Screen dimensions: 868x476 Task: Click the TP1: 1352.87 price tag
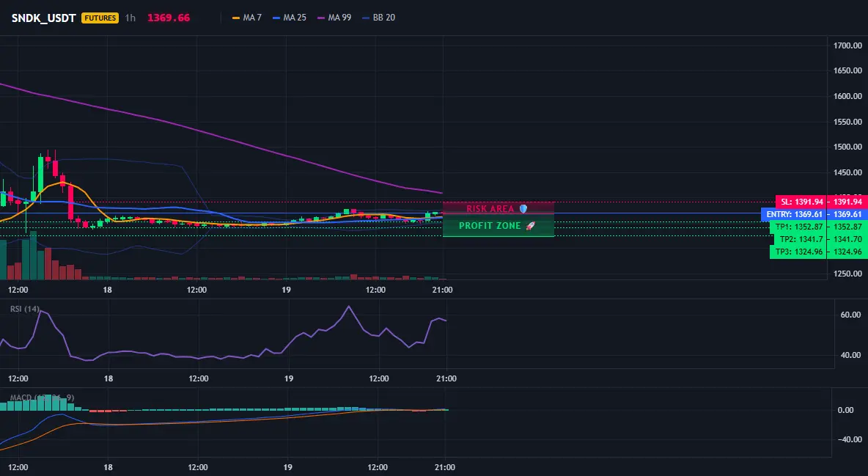pos(798,227)
